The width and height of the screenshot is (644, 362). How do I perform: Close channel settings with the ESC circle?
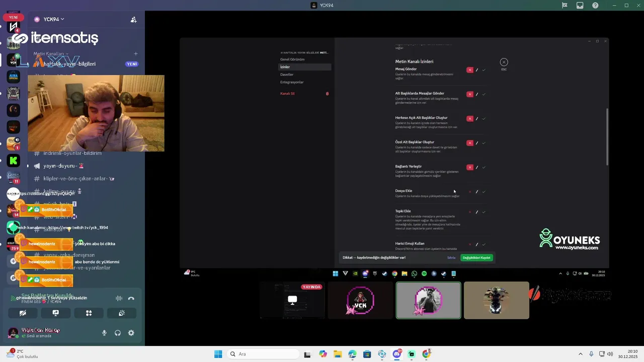coord(504,62)
